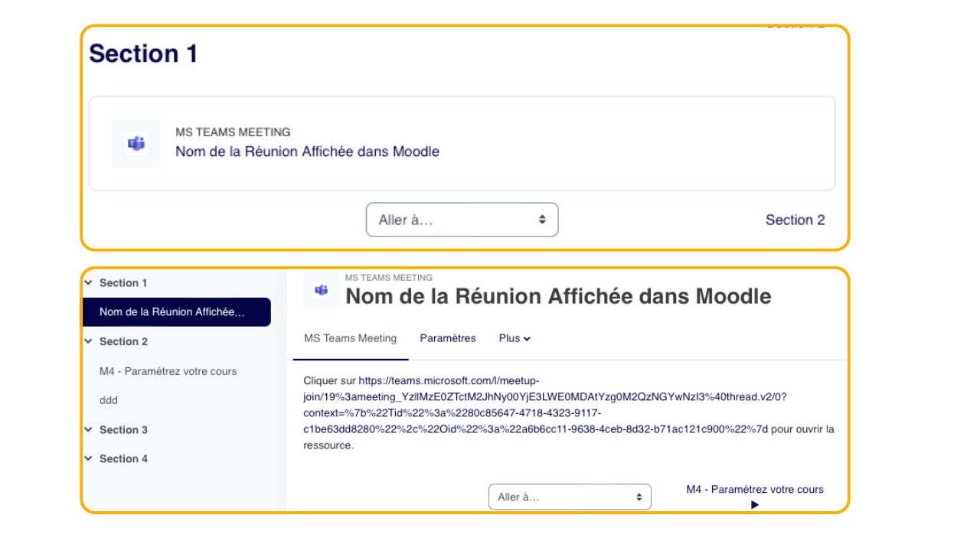Collapse Section 1 in the sidebar
Screen dimensions: 980x551
click(89, 282)
